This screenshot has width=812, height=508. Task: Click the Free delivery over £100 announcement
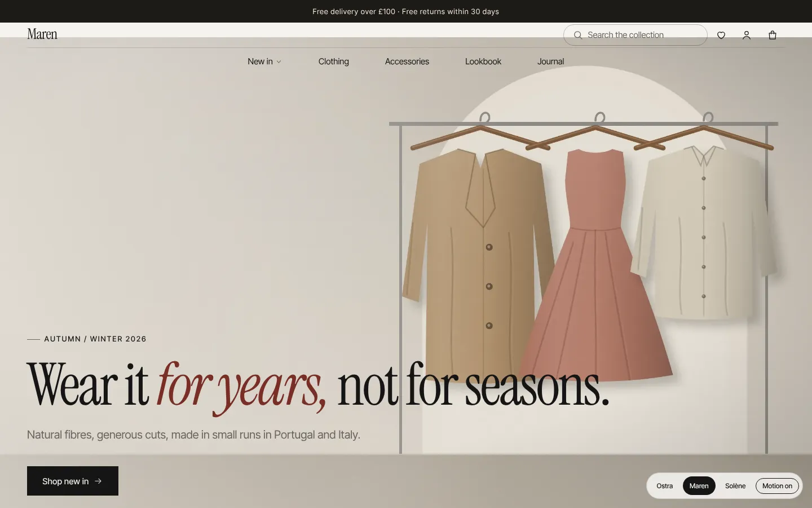pos(406,11)
